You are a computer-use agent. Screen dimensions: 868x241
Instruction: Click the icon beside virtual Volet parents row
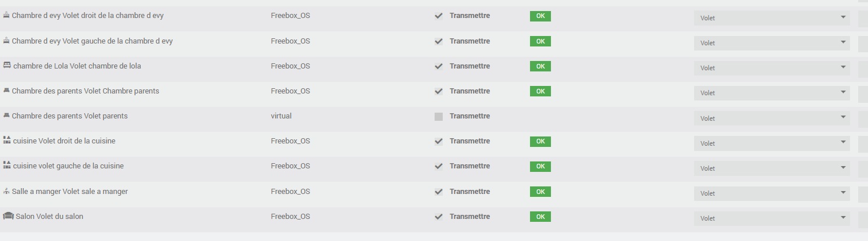tap(6, 116)
